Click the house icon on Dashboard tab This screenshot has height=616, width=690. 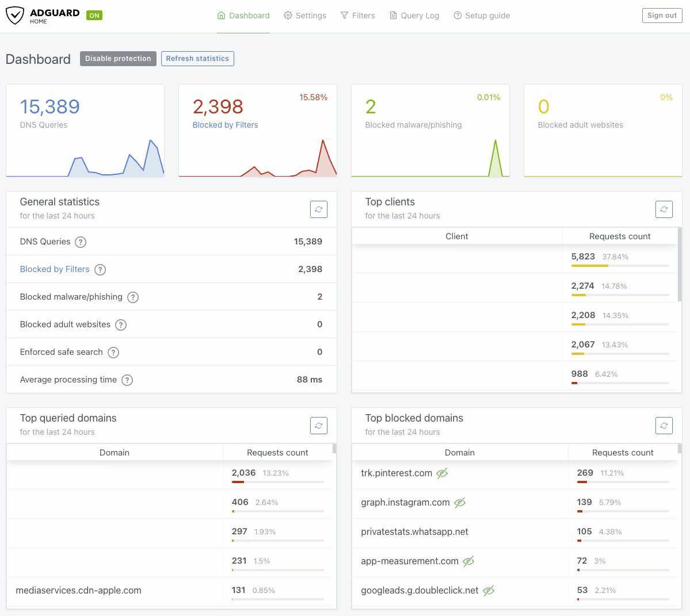pyautogui.click(x=222, y=16)
